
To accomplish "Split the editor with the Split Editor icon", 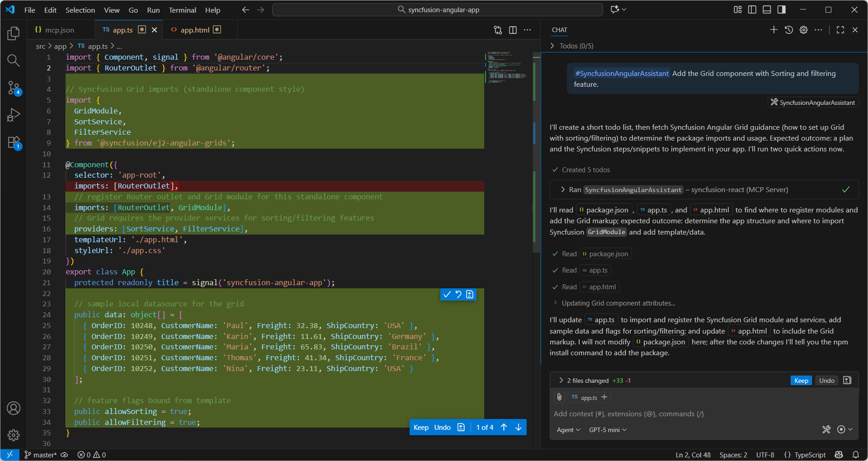I will point(513,30).
